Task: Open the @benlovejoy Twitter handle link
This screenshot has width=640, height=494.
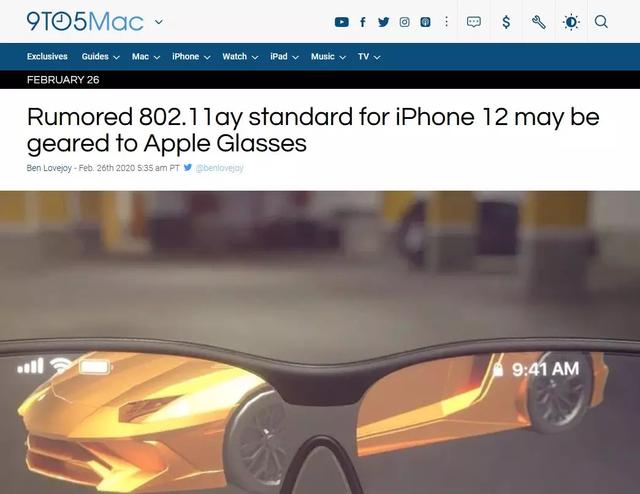Action: coord(220,168)
